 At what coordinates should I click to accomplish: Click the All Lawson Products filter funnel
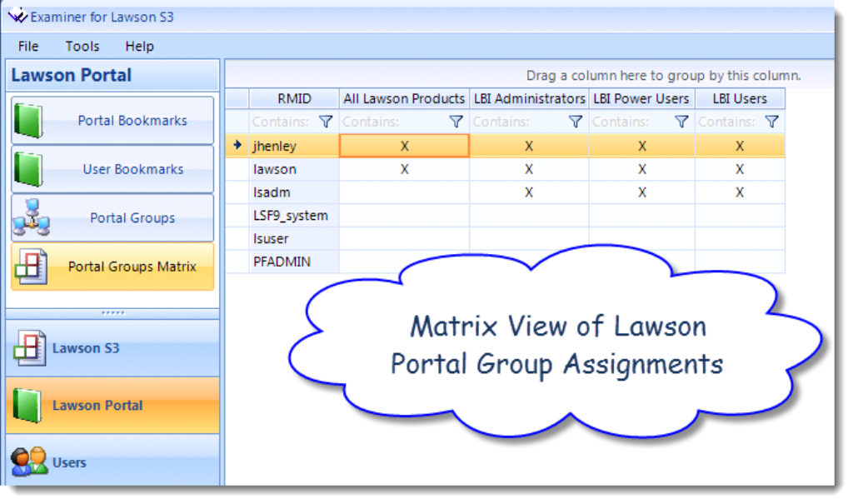pyautogui.click(x=456, y=122)
